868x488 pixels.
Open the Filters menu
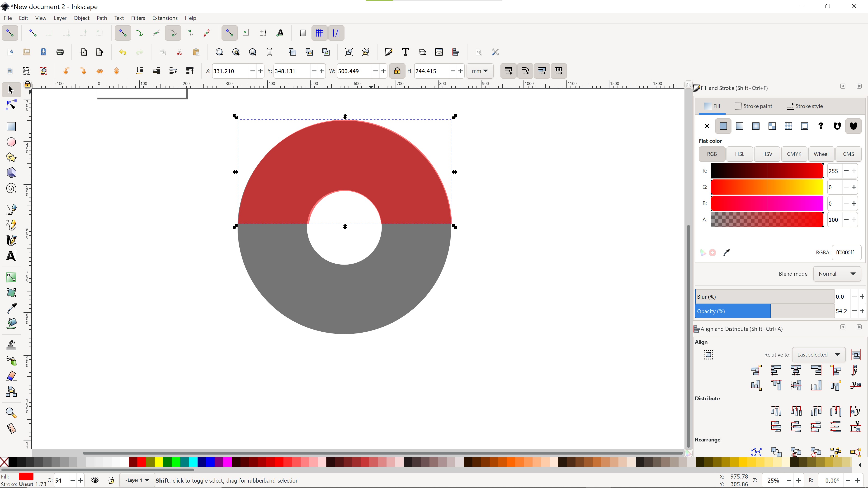[138, 18]
